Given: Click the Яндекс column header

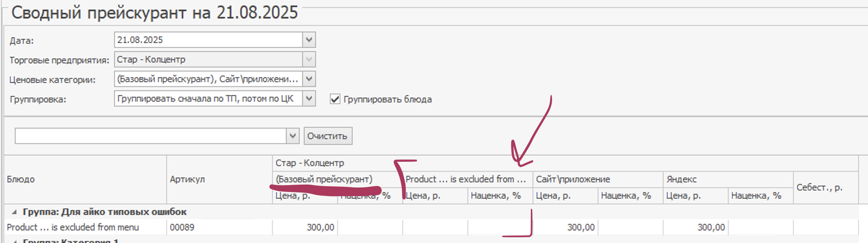Looking at the screenshot, I should tap(681, 179).
